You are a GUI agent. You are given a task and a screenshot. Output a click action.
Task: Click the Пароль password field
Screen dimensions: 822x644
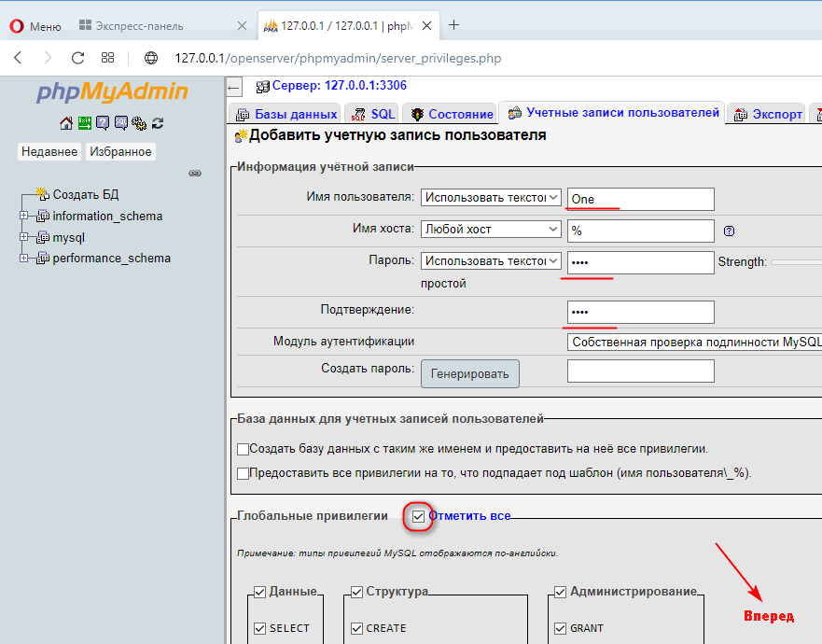(641, 262)
